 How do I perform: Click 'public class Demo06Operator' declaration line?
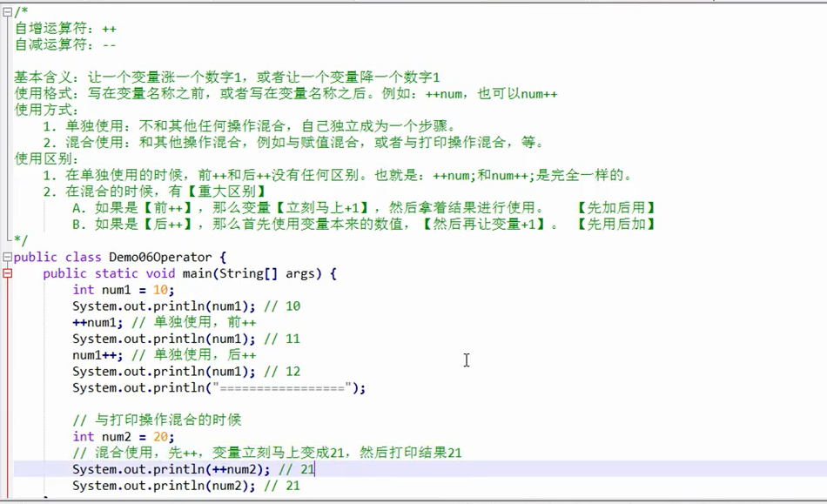coord(120,258)
